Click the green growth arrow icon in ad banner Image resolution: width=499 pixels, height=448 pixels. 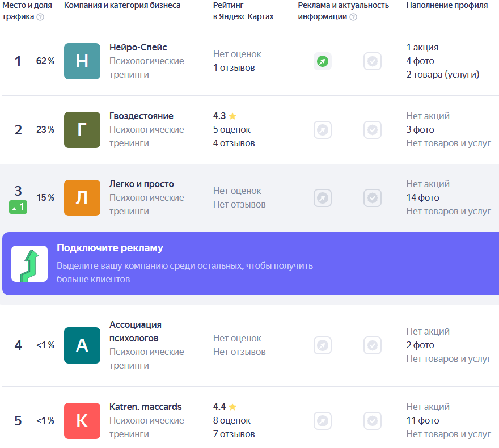click(29, 264)
